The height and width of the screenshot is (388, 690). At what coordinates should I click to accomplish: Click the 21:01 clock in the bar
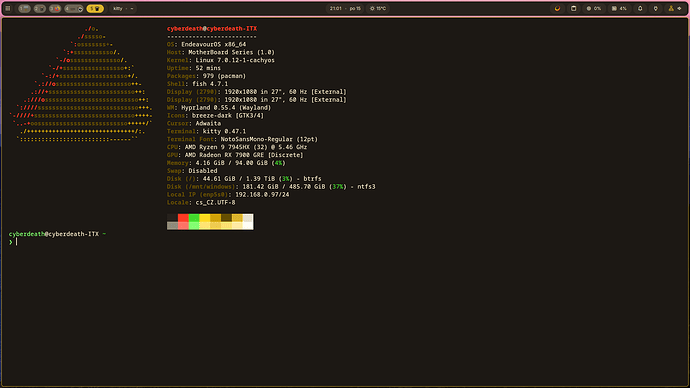336,8
